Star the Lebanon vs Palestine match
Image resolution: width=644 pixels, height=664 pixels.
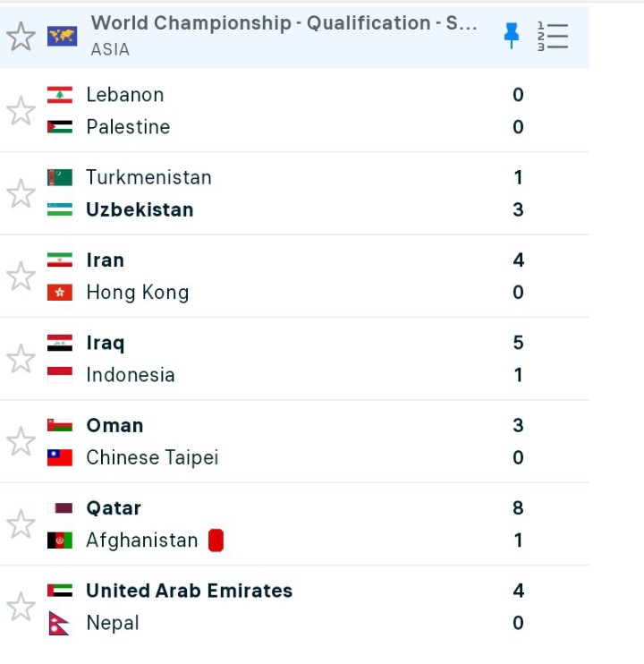click(x=21, y=111)
